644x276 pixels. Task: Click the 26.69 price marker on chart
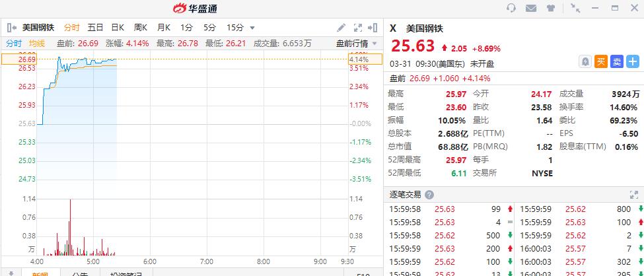click(18, 59)
